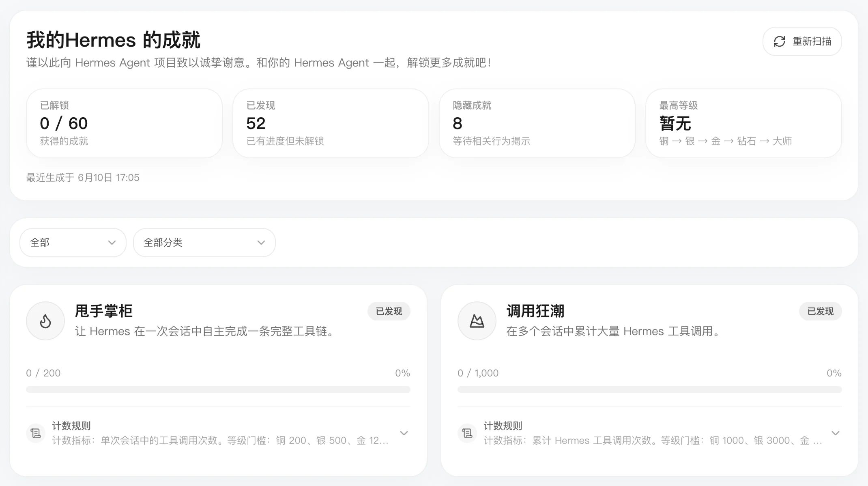The image size is (868, 486).
Task: Click the 已有进度但未解锁 caption
Action: tap(285, 141)
